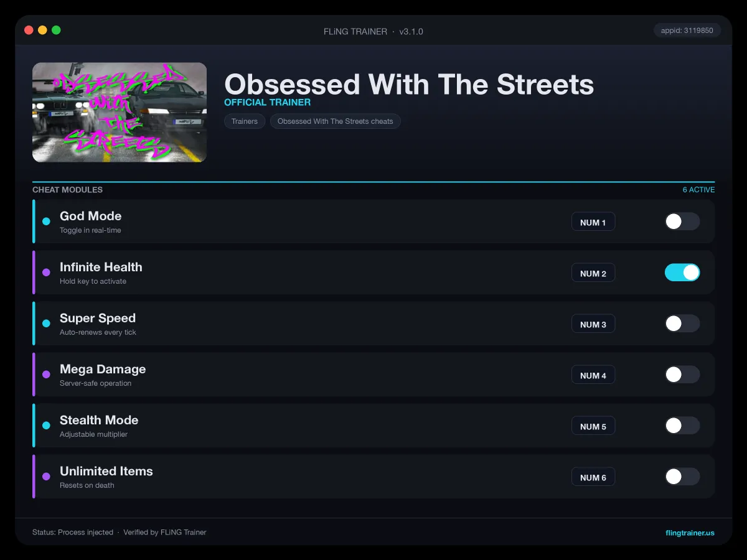Turn on Unlimited Items toggle
Image resolution: width=747 pixels, height=560 pixels.
682,477
